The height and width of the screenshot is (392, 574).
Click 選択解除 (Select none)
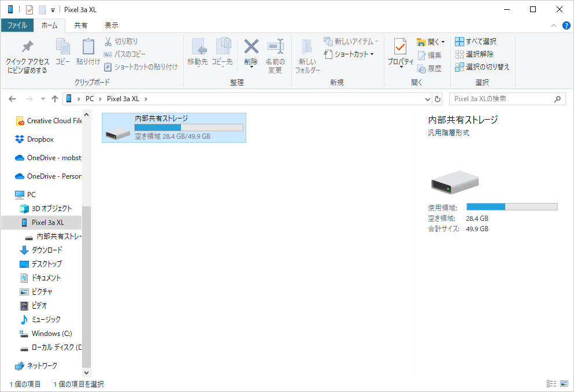[x=474, y=54]
